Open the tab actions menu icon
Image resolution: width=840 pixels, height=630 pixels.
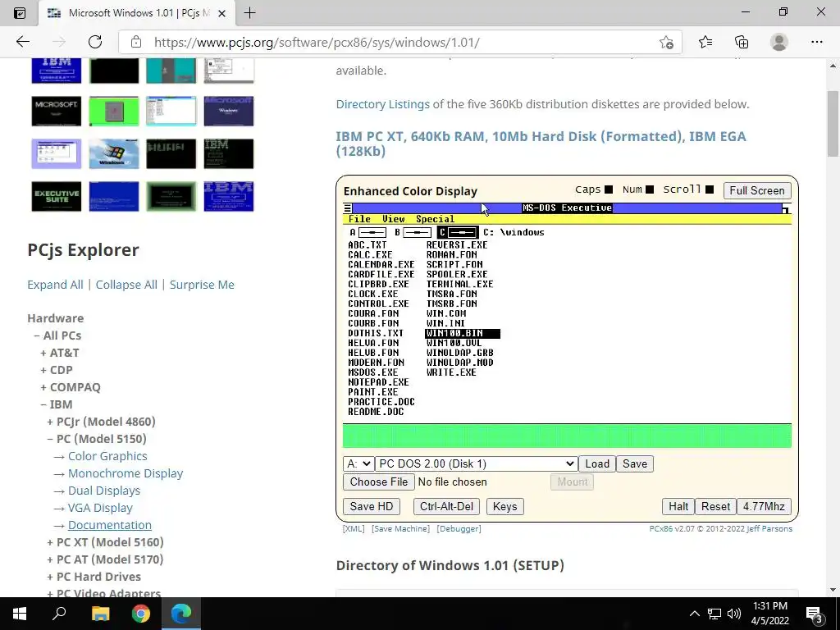[x=20, y=13]
